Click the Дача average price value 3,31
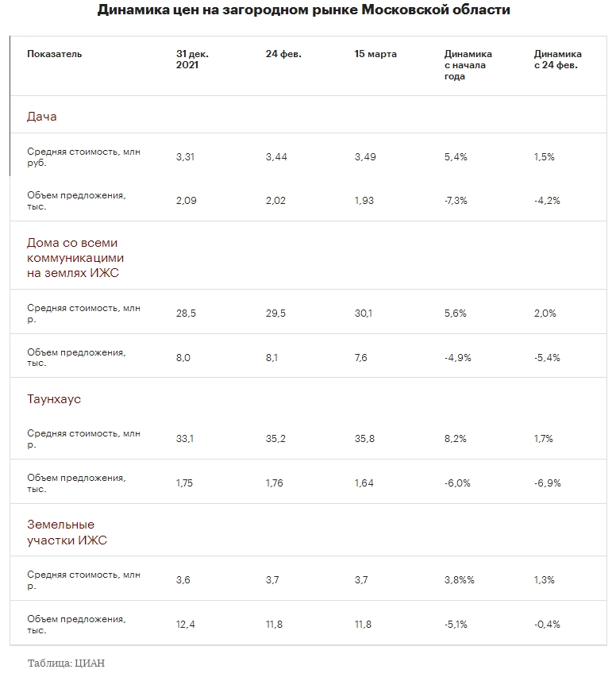 tap(186, 157)
